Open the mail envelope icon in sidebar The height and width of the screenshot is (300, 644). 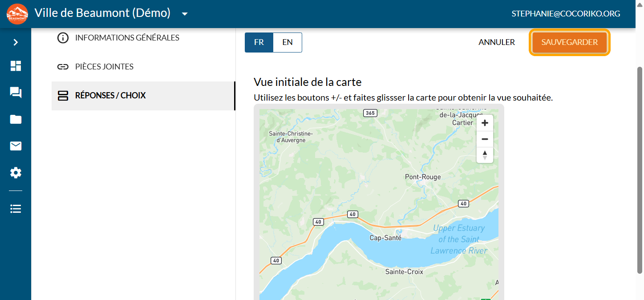pos(16,146)
